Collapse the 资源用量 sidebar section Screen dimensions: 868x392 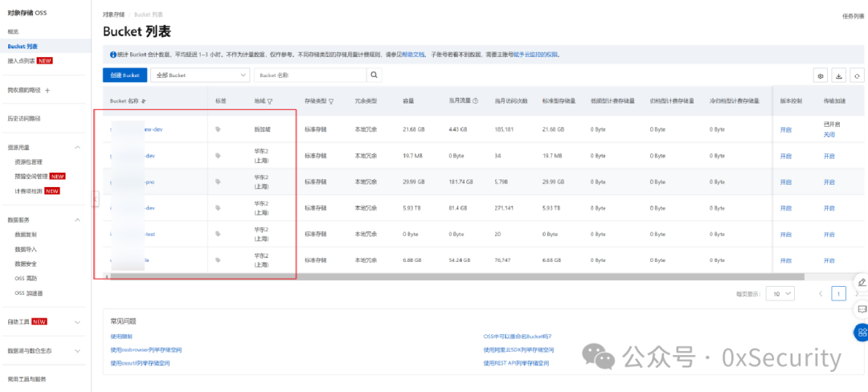click(77, 147)
